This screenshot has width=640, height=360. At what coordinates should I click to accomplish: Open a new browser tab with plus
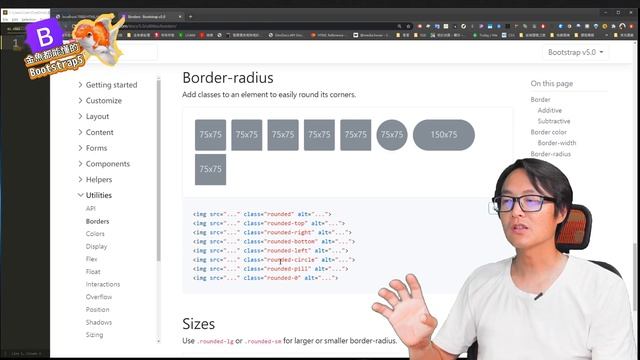(x=190, y=17)
